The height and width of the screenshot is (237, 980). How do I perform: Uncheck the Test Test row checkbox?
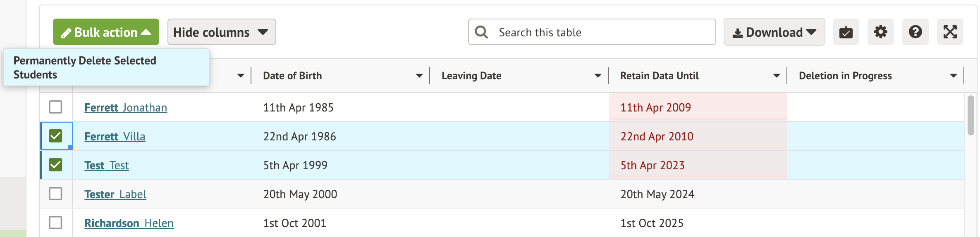(x=55, y=165)
